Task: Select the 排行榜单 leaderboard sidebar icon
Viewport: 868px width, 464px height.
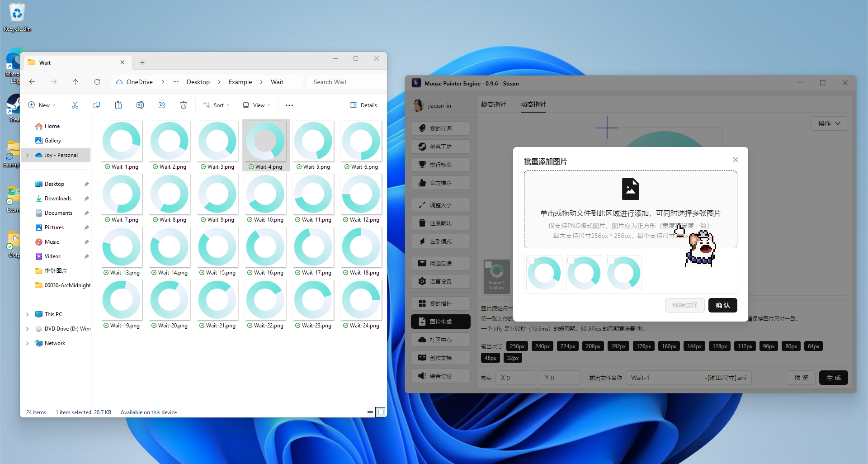Action: click(x=441, y=164)
